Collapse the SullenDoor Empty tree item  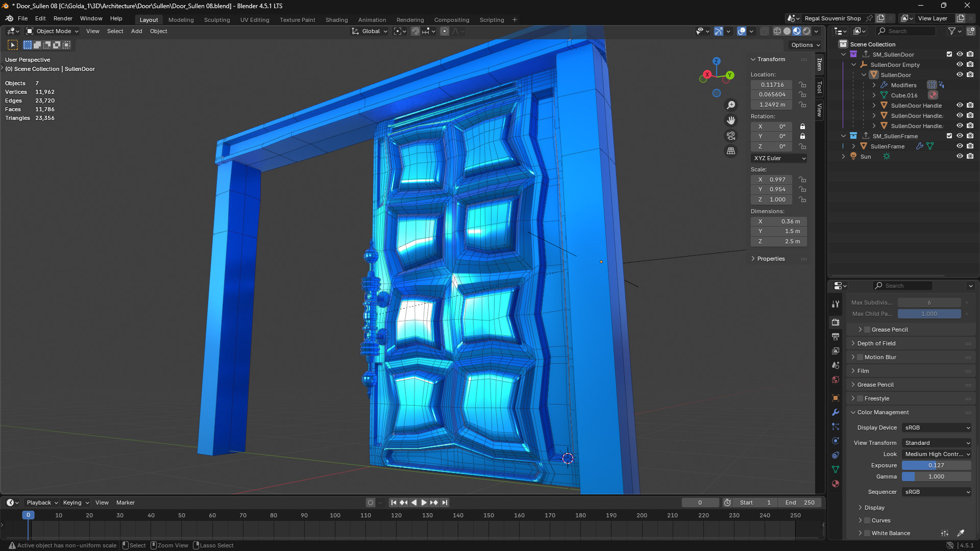(x=853, y=64)
